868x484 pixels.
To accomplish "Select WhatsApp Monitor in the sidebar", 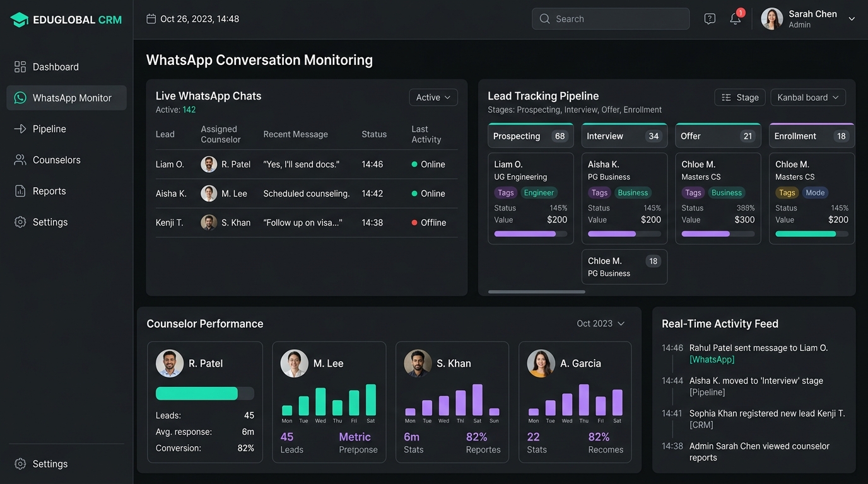I will click(66, 98).
